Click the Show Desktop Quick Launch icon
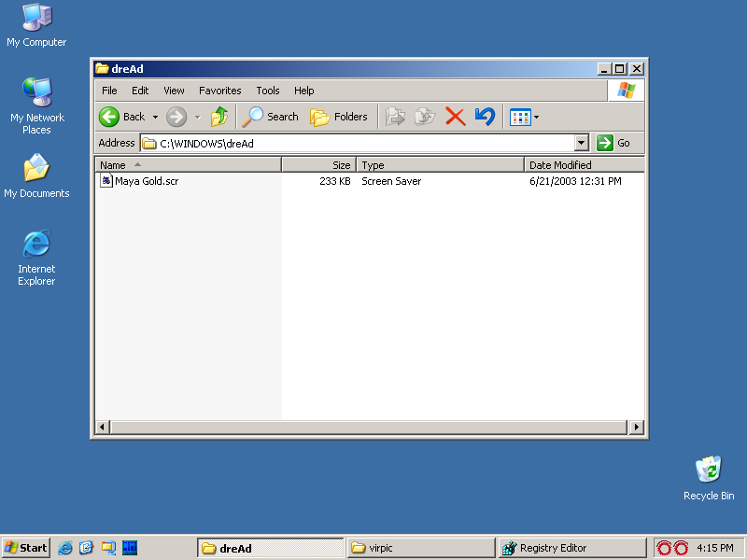 (108, 548)
